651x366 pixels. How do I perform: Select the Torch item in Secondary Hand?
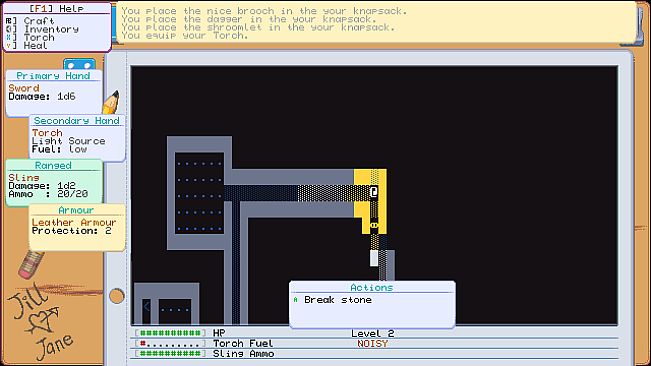[47, 133]
